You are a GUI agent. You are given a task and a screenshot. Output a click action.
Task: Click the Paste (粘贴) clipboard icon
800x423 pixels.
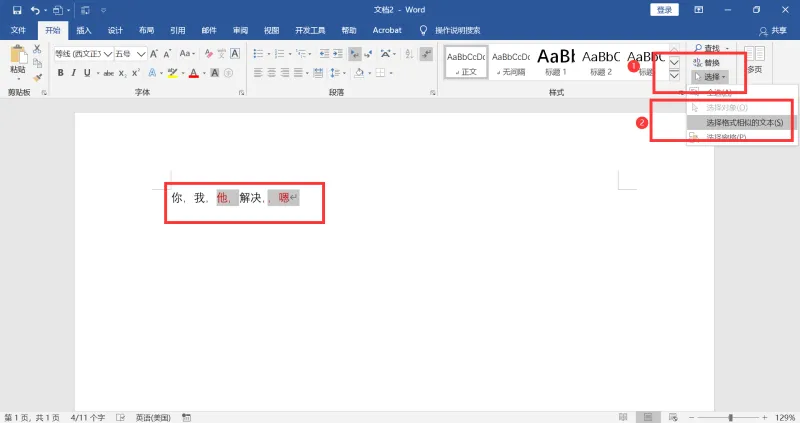click(x=18, y=56)
